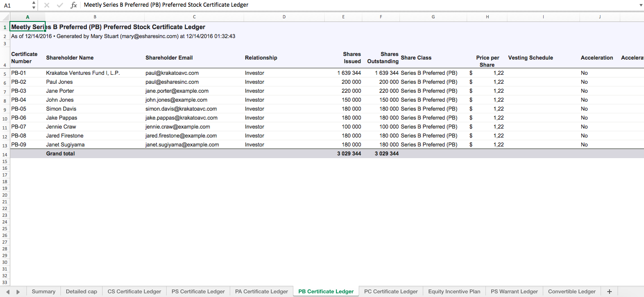Select the Jennie Craw name cell
The width and height of the screenshot is (644, 297).
[94, 127]
